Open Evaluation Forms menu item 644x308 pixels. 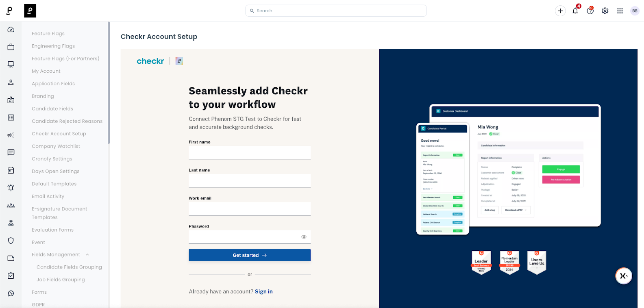pyautogui.click(x=52, y=230)
